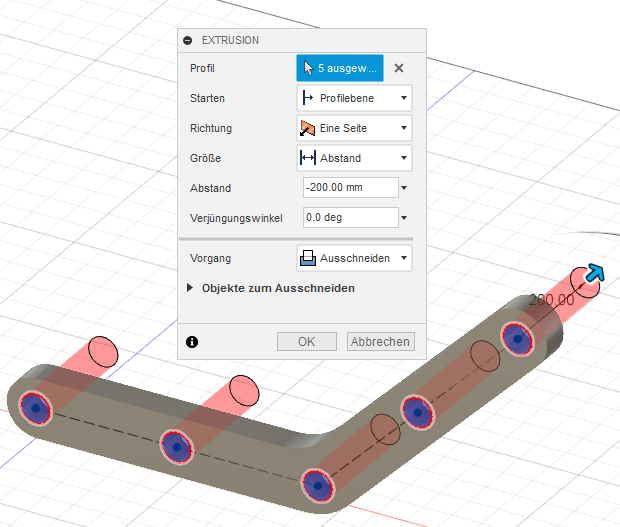Click the 200.00 dimension label in the viewport
The height and width of the screenshot is (527, 620).
[552, 300]
